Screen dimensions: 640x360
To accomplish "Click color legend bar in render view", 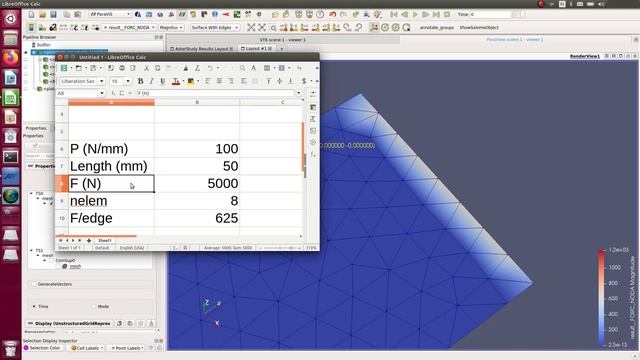I will click(602, 298).
